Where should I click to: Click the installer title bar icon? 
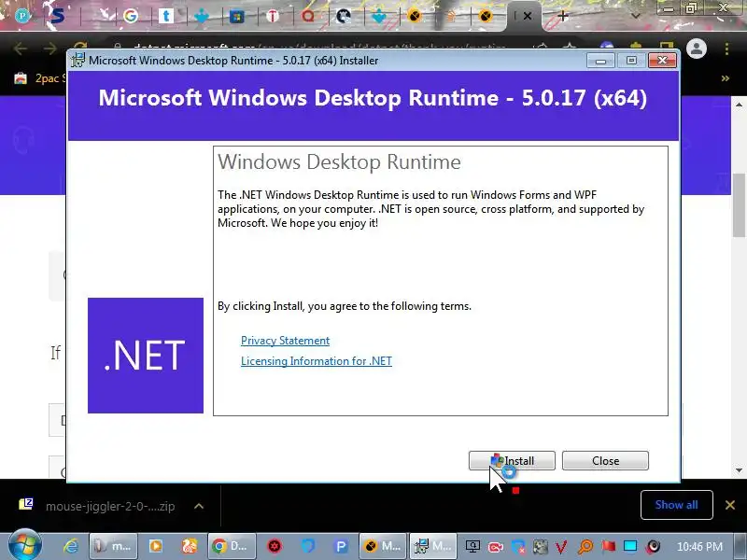tap(78, 61)
